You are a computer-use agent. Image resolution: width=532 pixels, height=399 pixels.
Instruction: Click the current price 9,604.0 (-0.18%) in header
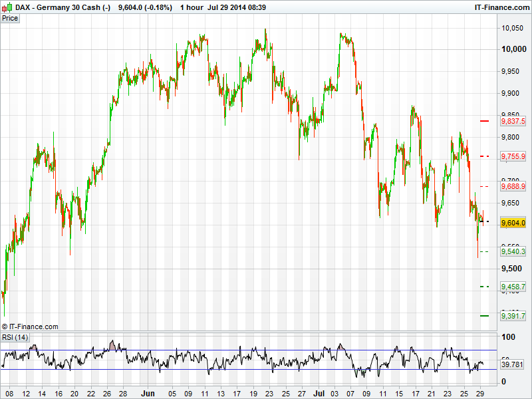tap(145, 7)
